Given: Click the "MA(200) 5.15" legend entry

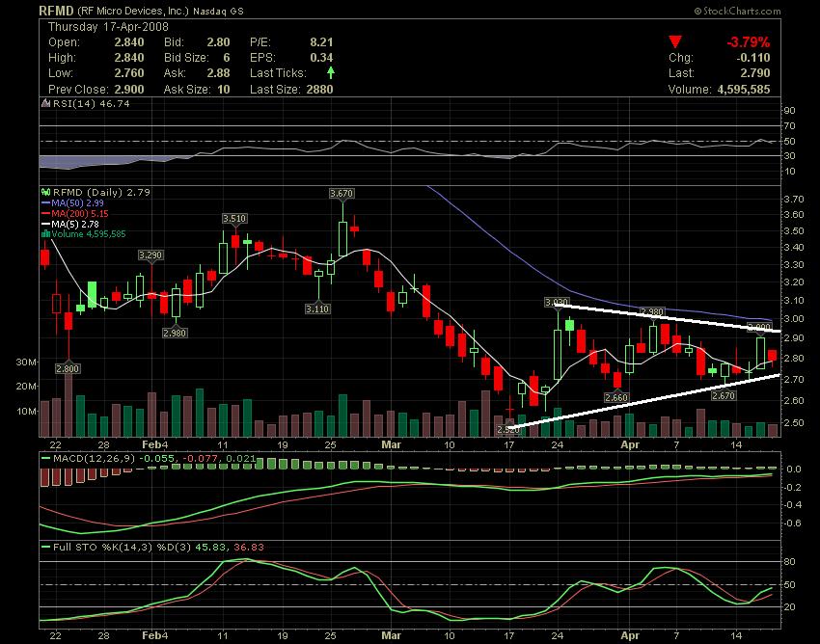Looking at the screenshot, I should click(x=80, y=213).
